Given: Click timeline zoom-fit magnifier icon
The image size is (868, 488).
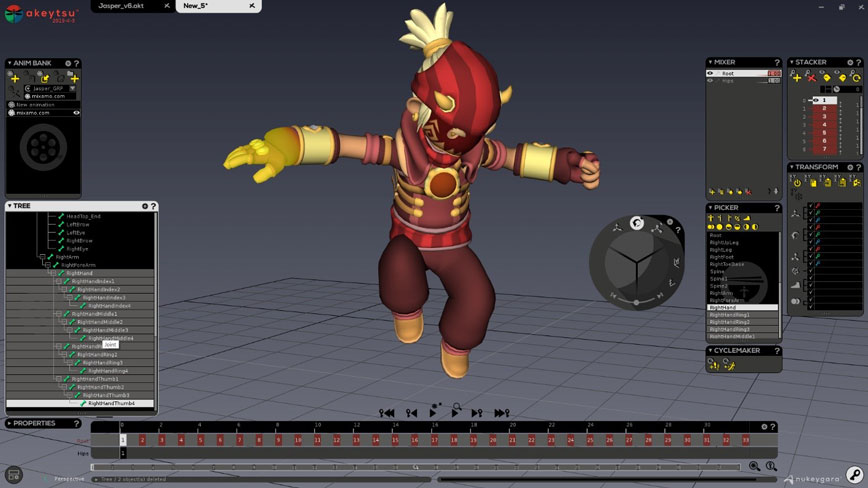Looking at the screenshot, I should coord(771,466).
